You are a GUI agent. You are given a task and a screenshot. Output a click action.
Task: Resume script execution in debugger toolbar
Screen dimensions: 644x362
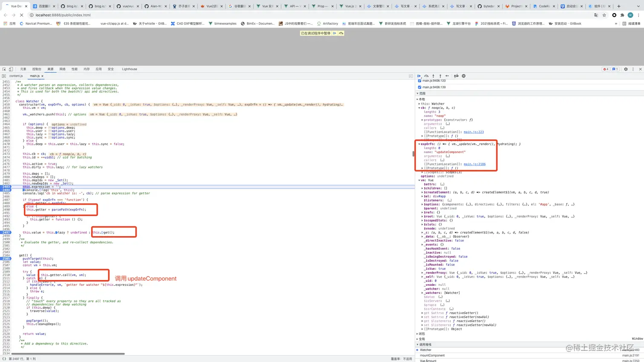pos(419,76)
